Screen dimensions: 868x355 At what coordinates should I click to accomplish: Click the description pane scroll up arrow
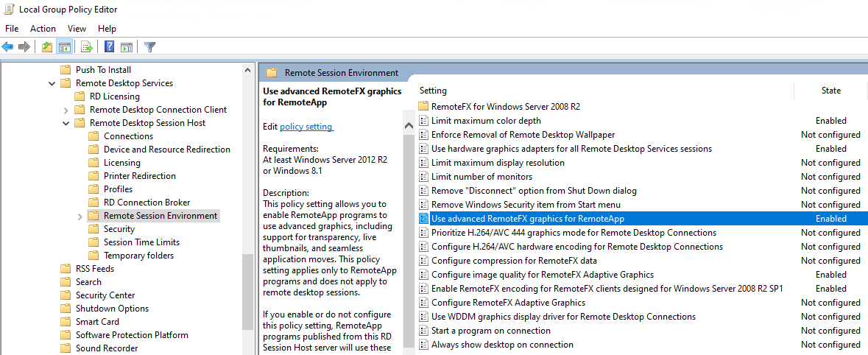(x=409, y=126)
